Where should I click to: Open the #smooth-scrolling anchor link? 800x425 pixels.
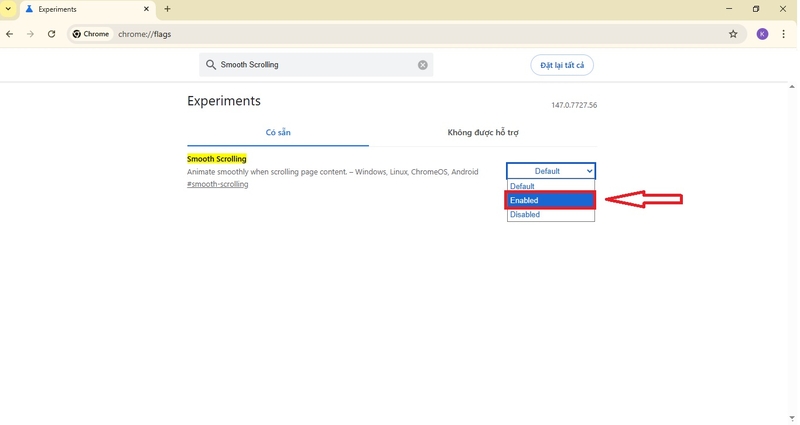217,184
